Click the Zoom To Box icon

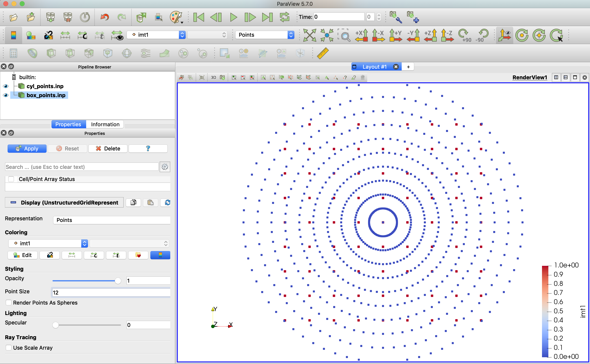[344, 35]
